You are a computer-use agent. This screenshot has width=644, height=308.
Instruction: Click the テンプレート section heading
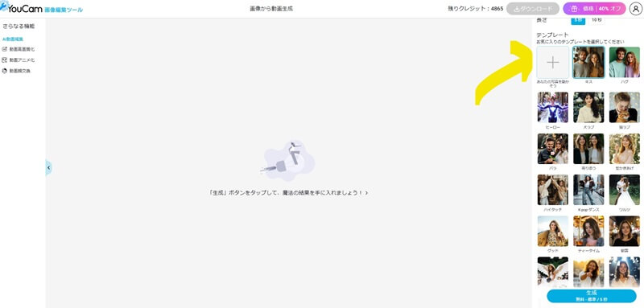point(552,35)
